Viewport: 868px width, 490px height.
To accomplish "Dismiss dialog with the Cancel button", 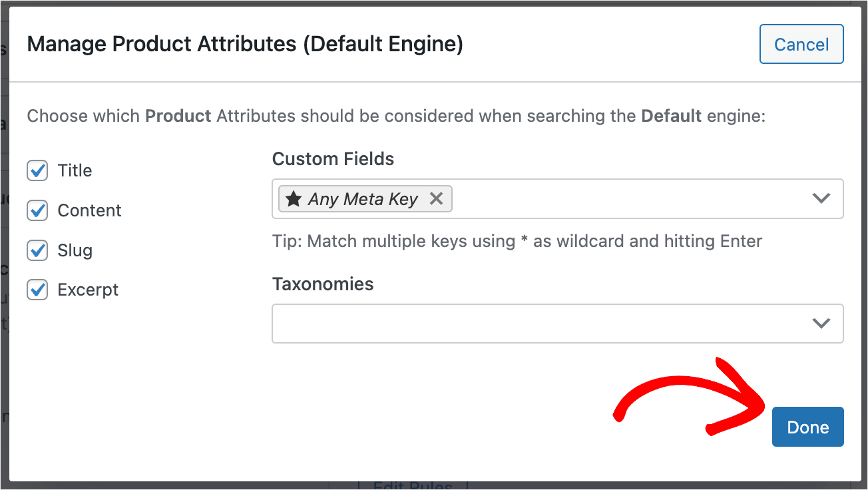I will click(x=801, y=45).
